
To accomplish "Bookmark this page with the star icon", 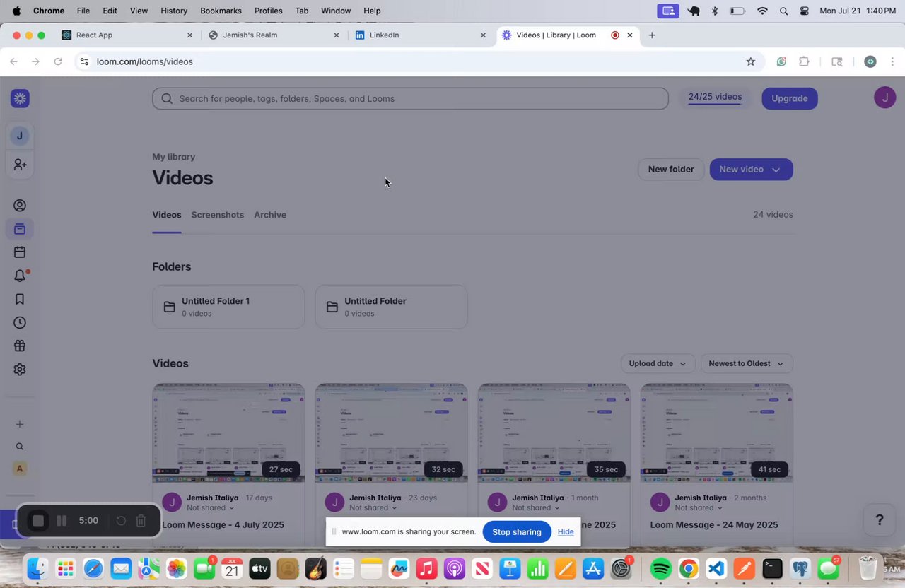I will 751,61.
